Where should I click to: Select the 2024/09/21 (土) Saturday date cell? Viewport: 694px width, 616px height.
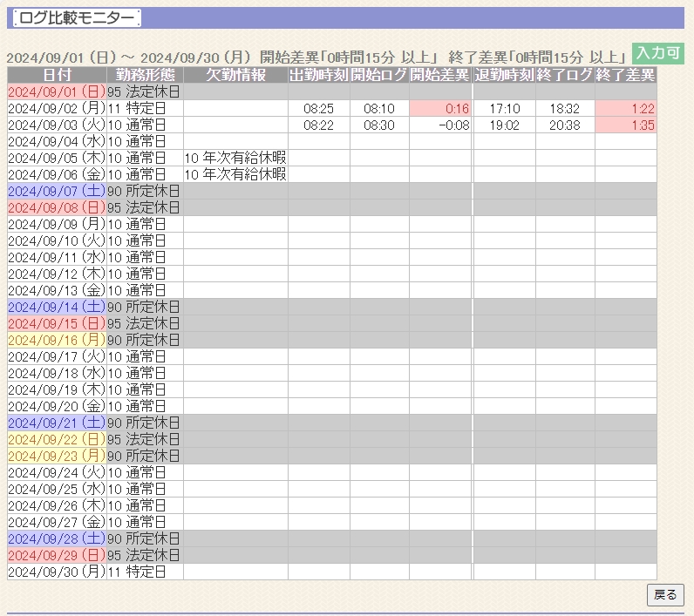pyautogui.click(x=57, y=423)
